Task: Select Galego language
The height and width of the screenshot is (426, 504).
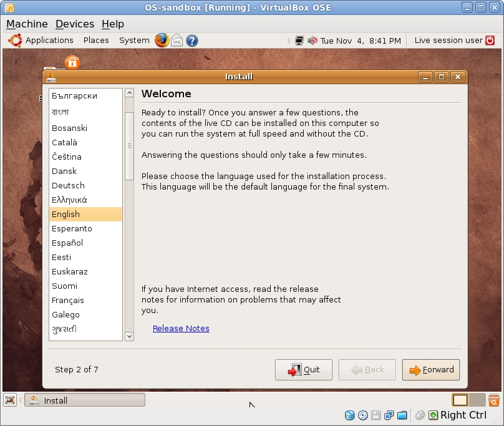Action: pyautogui.click(x=85, y=314)
